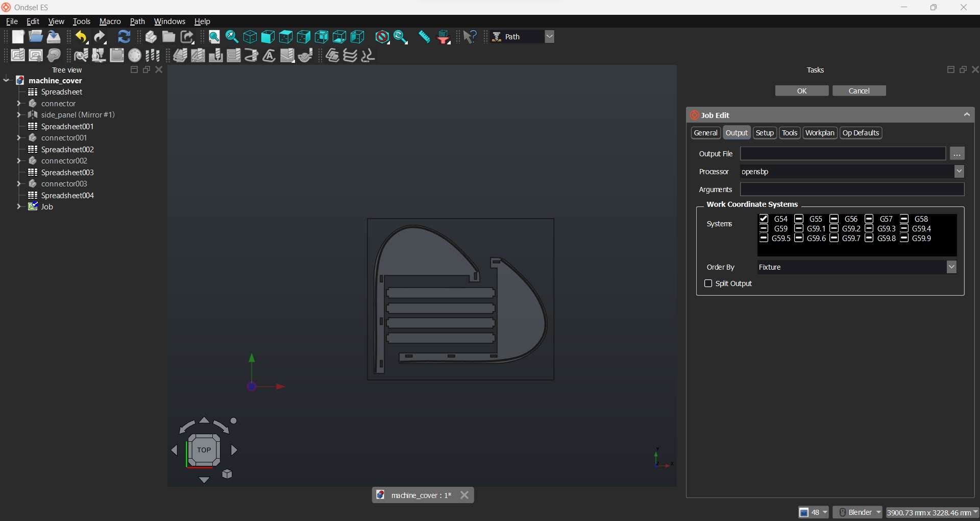Image resolution: width=980 pixels, height=521 pixels.
Task: Click the Toggle Operation head icon
Action: point(54,55)
